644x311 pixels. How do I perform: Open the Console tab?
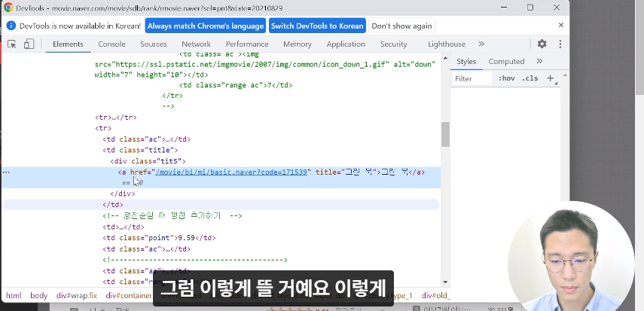111,44
